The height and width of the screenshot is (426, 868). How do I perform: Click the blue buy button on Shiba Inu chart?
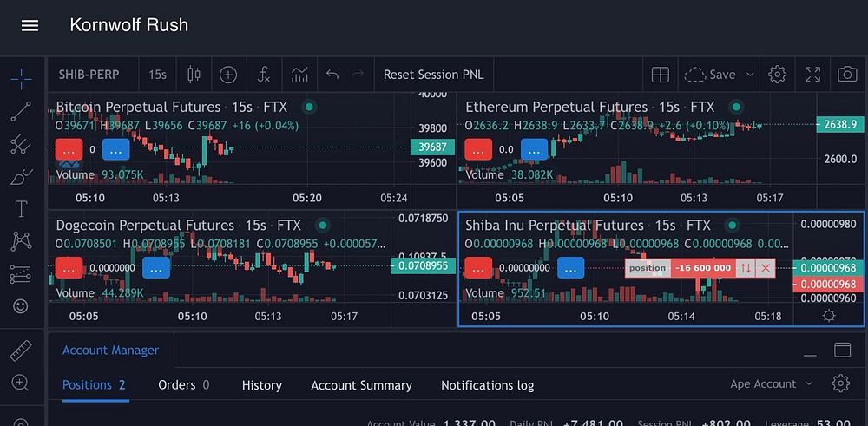coord(571,268)
